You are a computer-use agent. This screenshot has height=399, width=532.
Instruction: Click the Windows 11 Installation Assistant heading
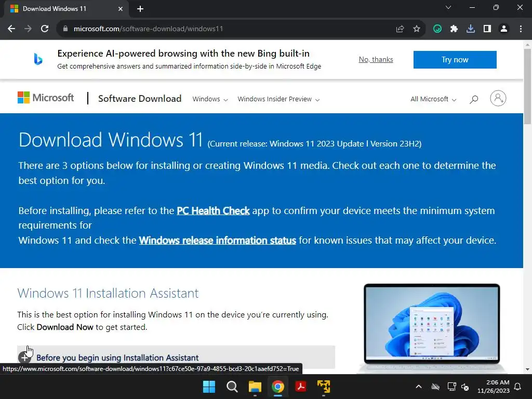pos(108,293)
